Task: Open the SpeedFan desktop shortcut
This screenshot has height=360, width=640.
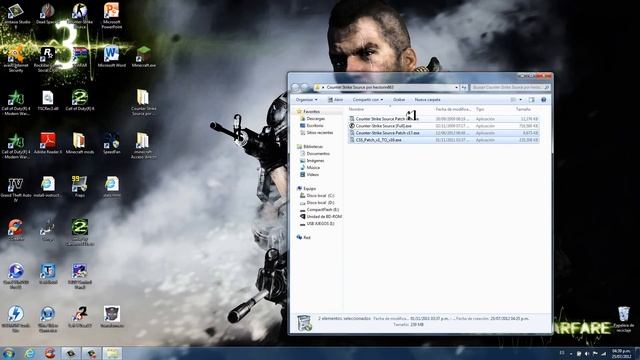Action: pos(111,144)
